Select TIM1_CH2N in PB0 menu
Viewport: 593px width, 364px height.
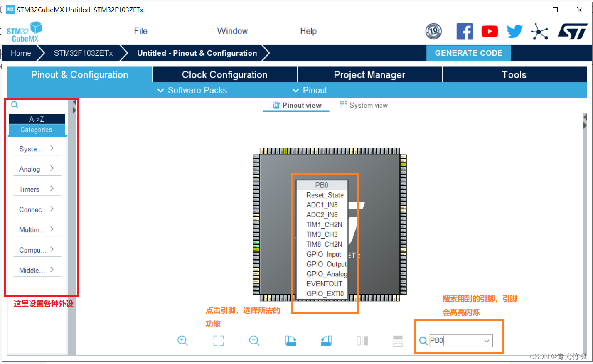pyautogui.click(x=324, y=225)
